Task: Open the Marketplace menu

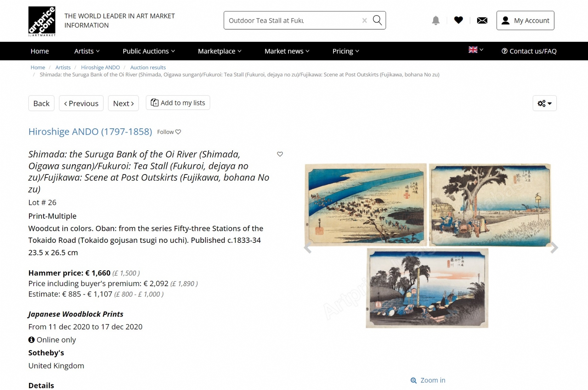Action: pyautogui.click(x=220, y=51)
